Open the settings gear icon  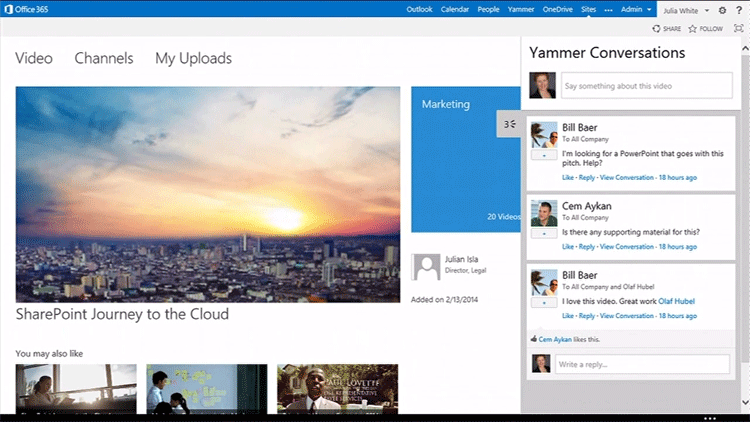click(x=723, y=9)
